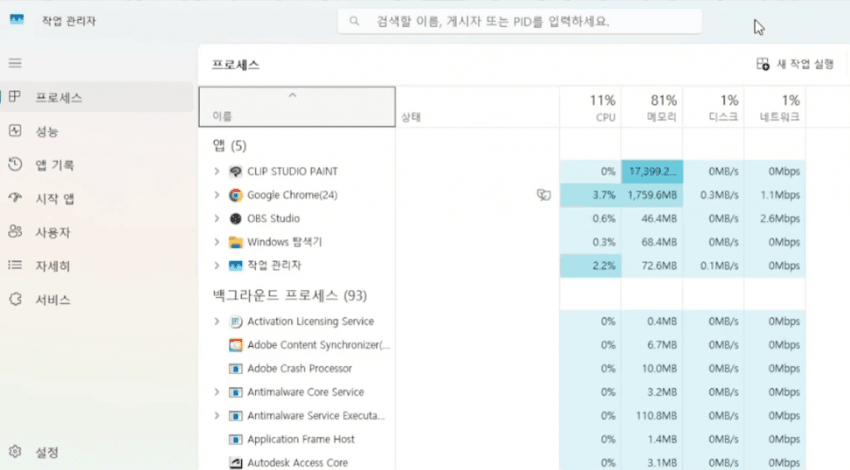Expand the Google Chrome(24) process group
This screenshot has width=850, height=470.
[217, 195]
